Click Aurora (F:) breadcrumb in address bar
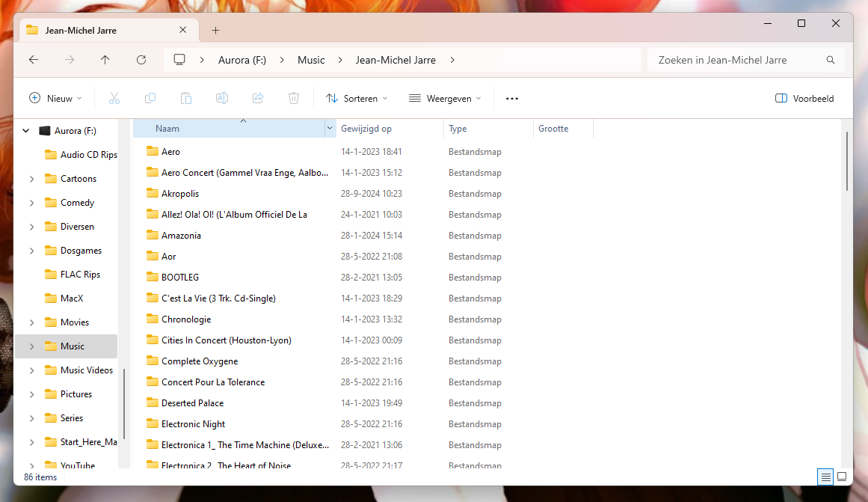Screen dimensions: 868x502 point(242,60)
